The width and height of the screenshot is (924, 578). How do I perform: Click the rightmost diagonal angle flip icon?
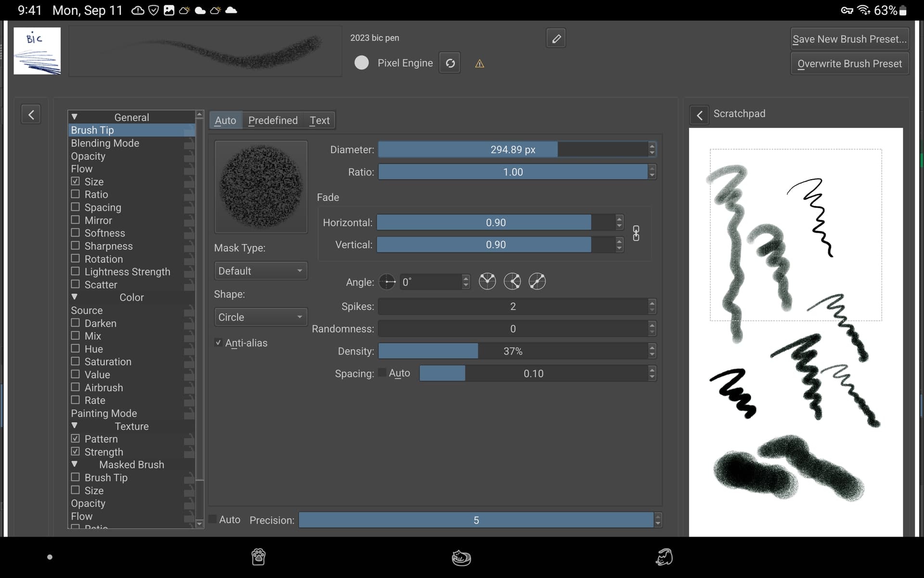click(x=537, y=281)
